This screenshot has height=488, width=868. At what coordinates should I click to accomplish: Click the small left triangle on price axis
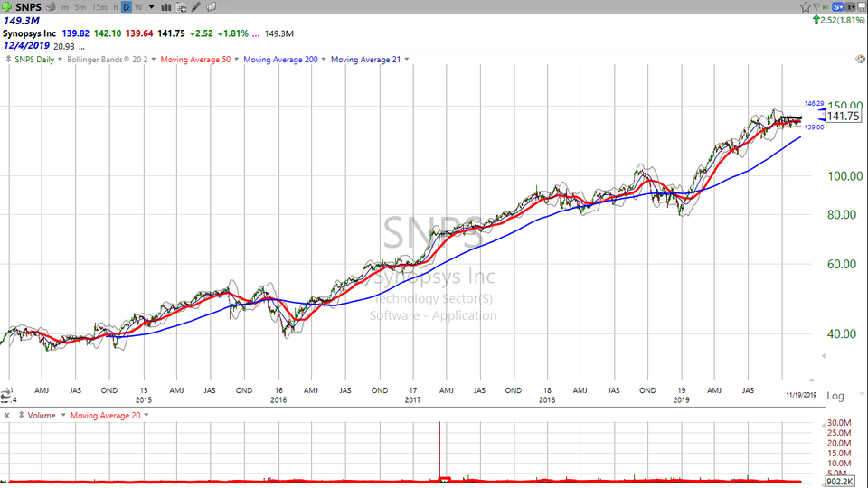[823, 356]
